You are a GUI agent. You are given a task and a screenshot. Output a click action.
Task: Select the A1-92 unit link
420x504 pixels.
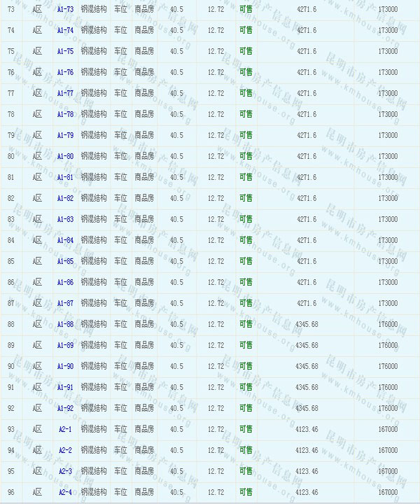click(x=65, y=408)
